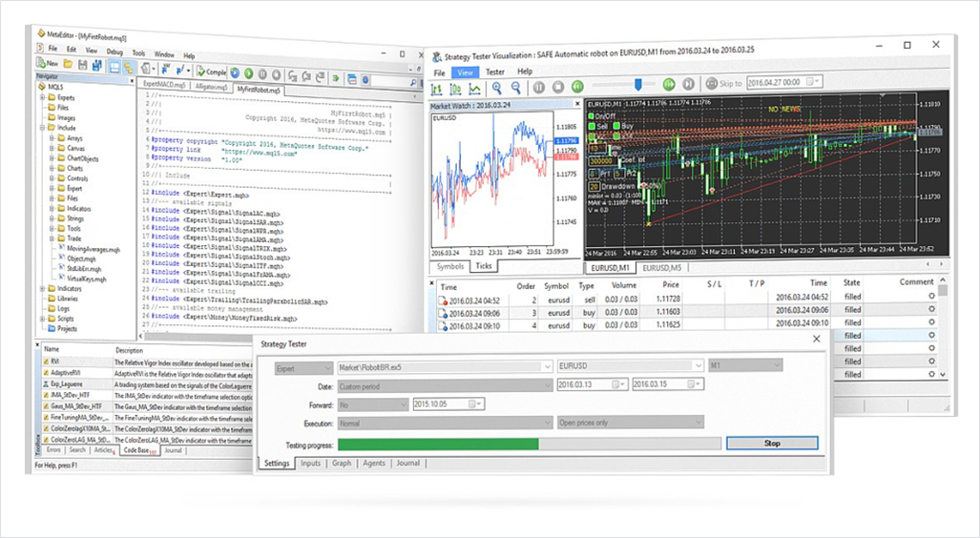The height and width of the screenshot is (538, 980).
Task: Open the Graph tab in Strategy Tester
Action: (342, 463)
